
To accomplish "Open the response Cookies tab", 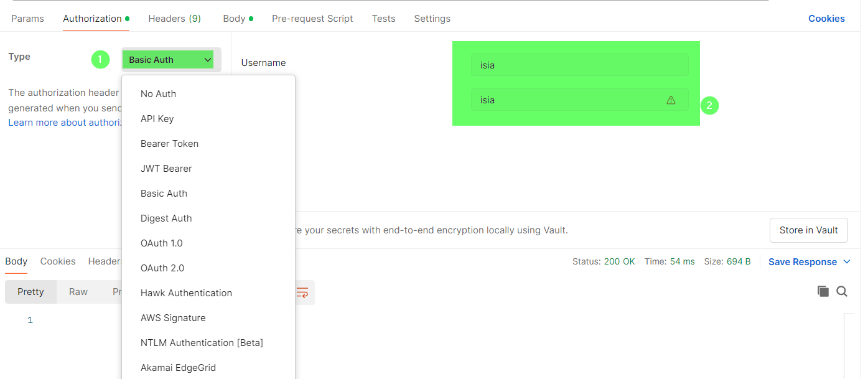I will (58, 261).
